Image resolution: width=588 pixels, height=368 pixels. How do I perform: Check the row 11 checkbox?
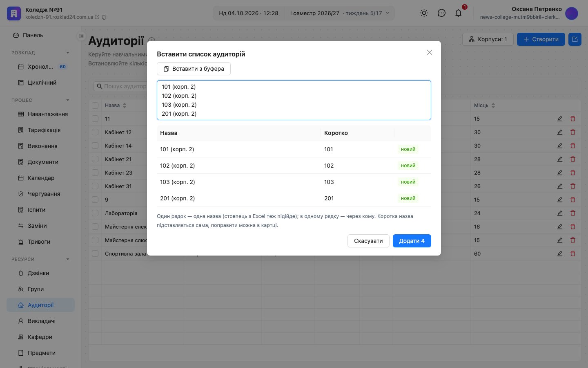pos(95,119)
